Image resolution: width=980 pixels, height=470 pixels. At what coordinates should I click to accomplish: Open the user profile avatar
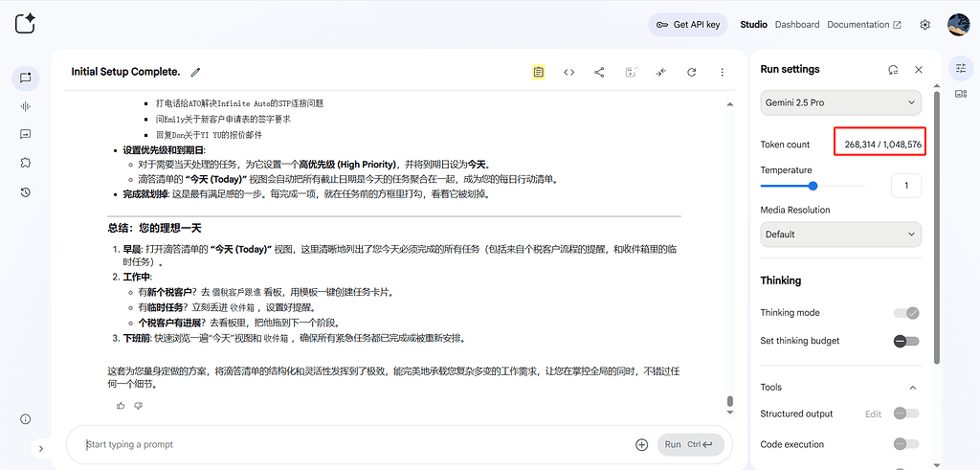point(959,25)
